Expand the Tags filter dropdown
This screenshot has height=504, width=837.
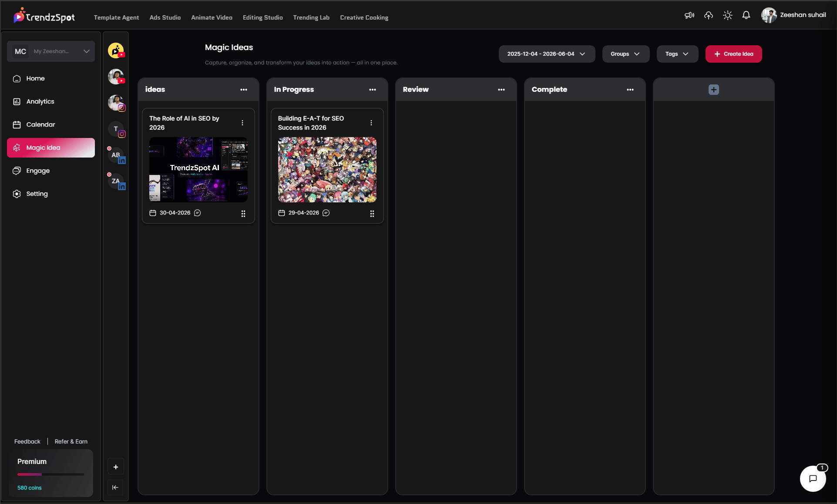(677, 54)
